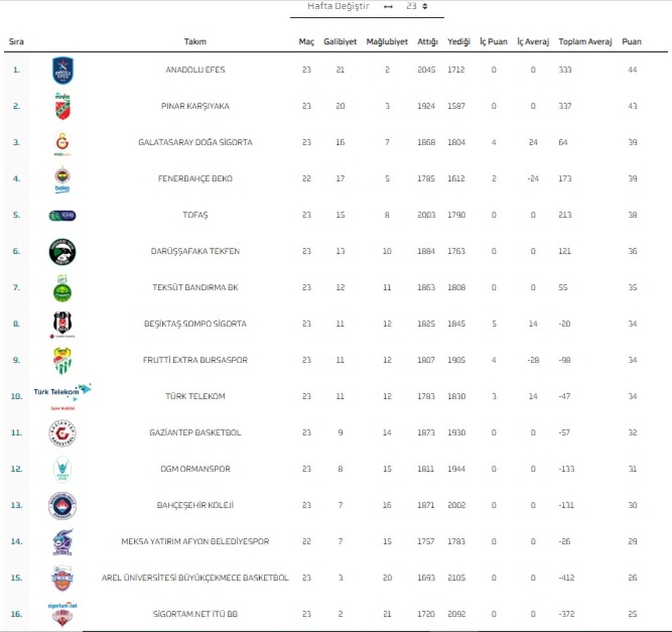Click the Gaziantep Basketbol team logo

point(63,433)
